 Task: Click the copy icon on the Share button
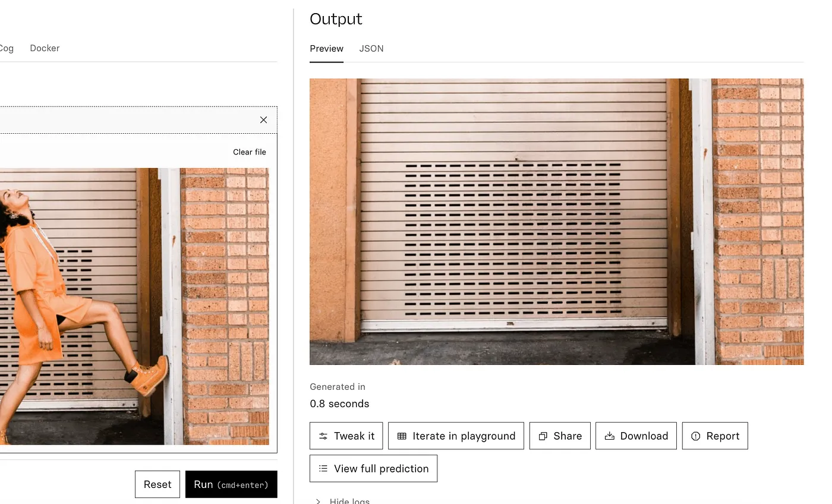click(x=543, y=436)
